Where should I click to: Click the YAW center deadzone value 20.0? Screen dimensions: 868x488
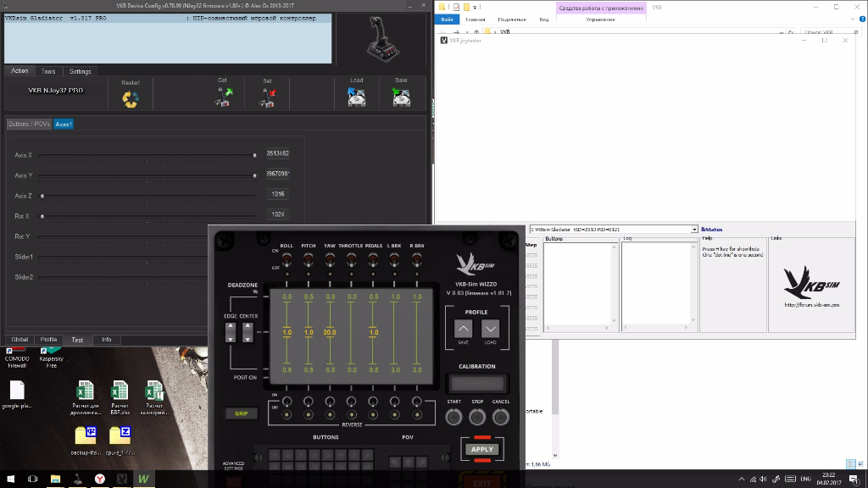[330, 332]
